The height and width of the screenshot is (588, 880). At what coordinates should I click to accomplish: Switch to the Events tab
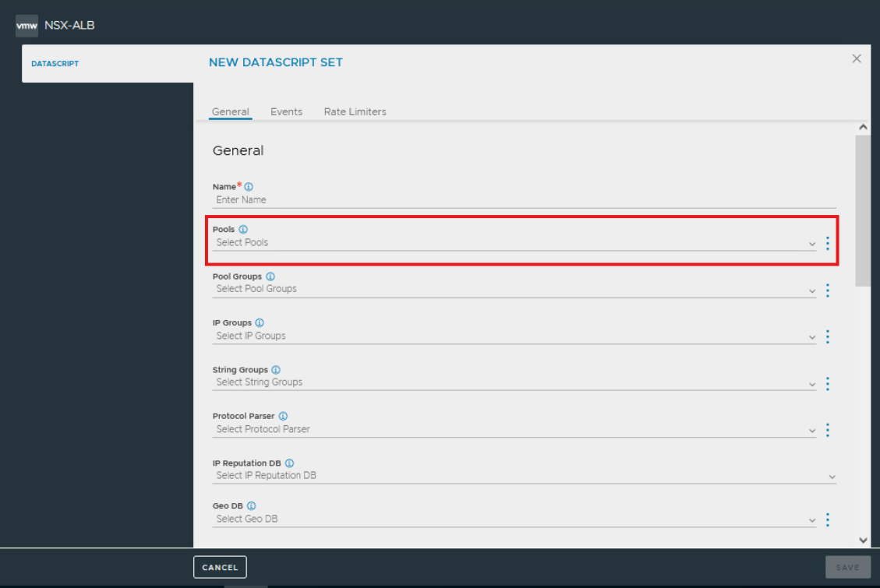(286, 112)
